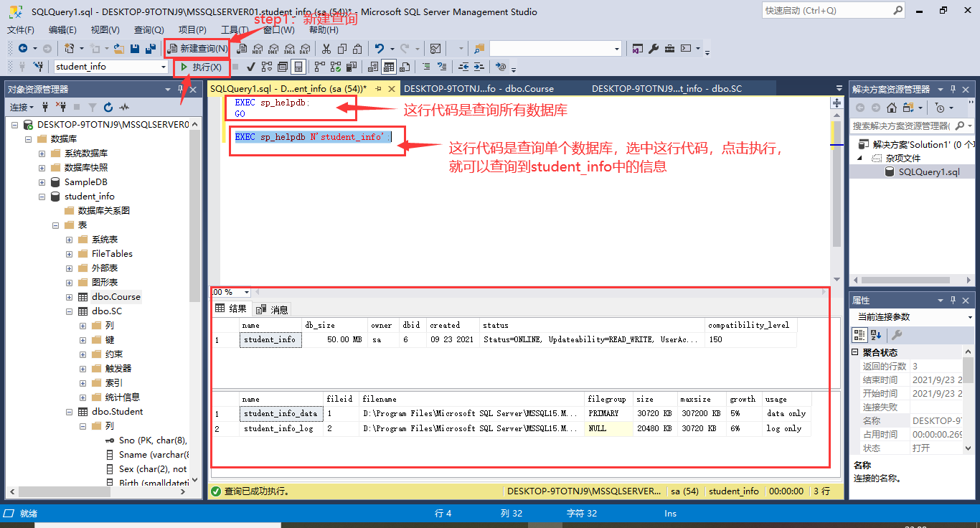
Task: Click the Save All icon
Action: click(151, 49)
